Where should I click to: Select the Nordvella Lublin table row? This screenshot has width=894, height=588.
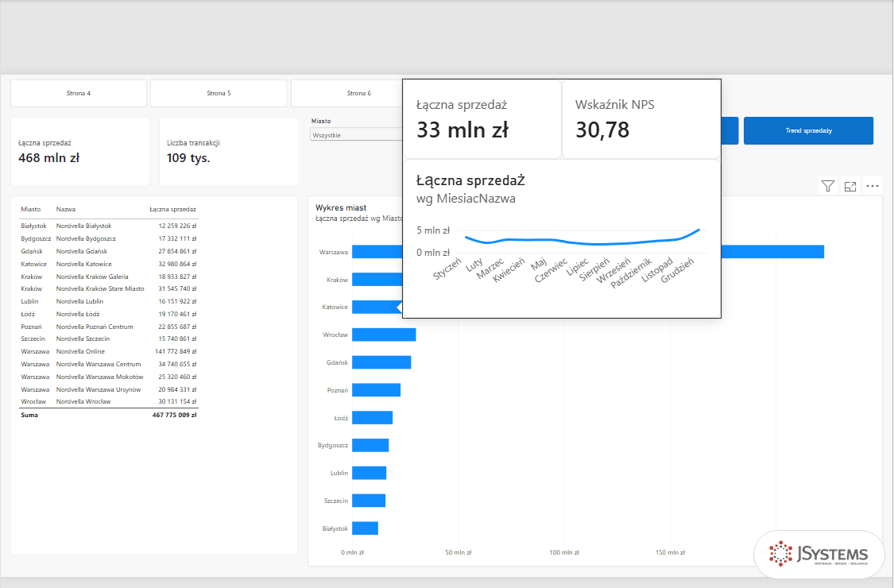click(108, 301)
